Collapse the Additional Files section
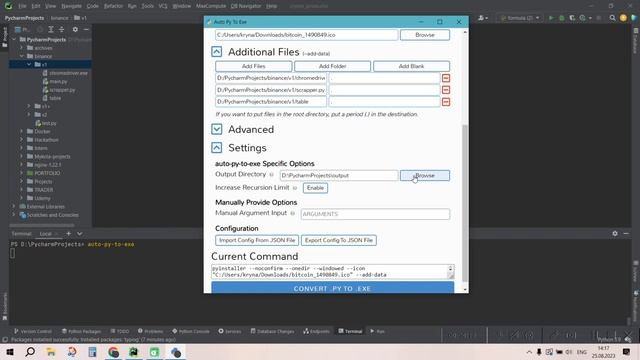 [217, 51]
